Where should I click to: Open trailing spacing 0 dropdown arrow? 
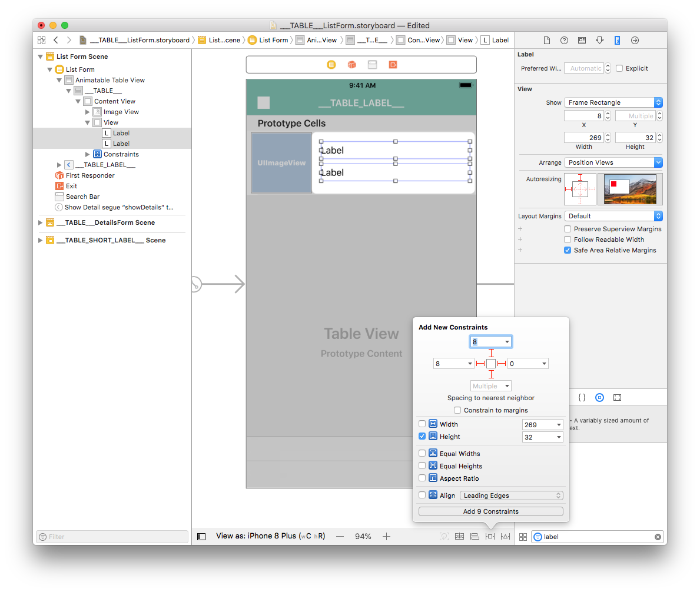[x=544, y=364]
